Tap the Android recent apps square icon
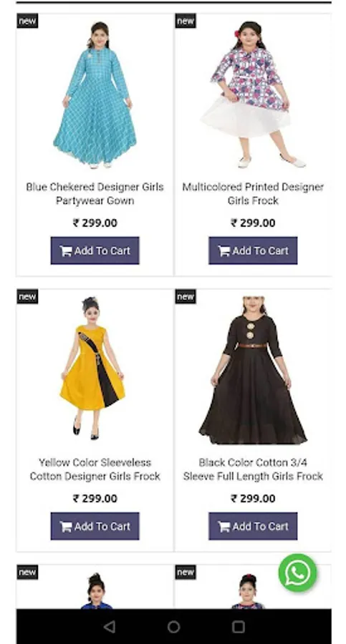346x644 pixels. (x=239, y=627)
